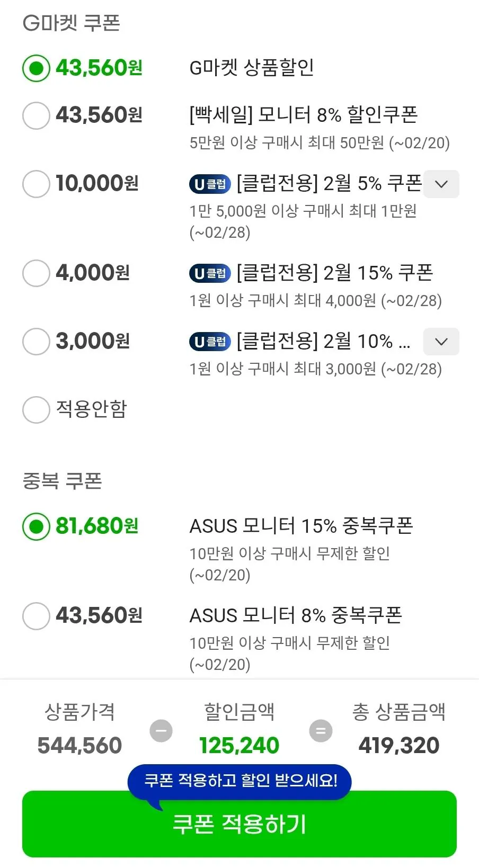
Task: Select the ASUS 모니터 8% 중복쿠폰 option
Action: [x=36, y=615]
